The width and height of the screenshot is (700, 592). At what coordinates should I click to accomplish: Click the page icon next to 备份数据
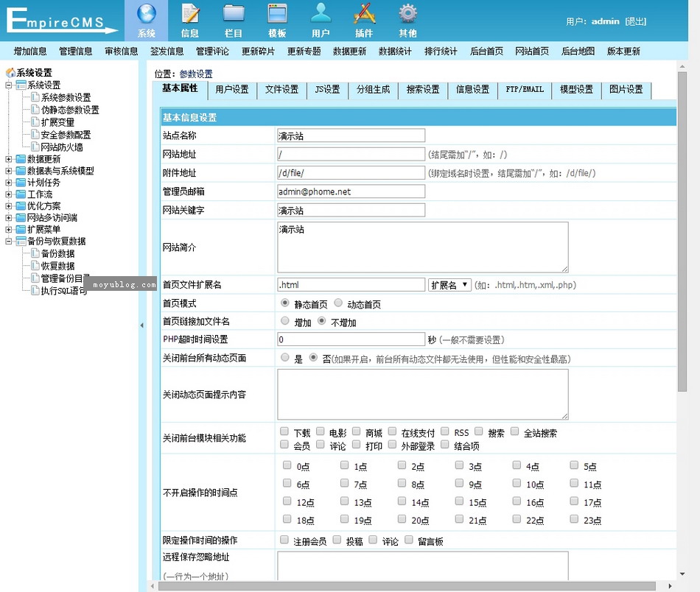(x=35, y=253)
